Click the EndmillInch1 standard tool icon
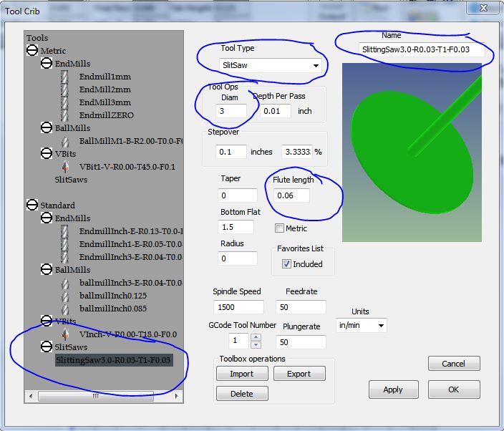The width and height of the screenshot is (504, 431). 65,244
